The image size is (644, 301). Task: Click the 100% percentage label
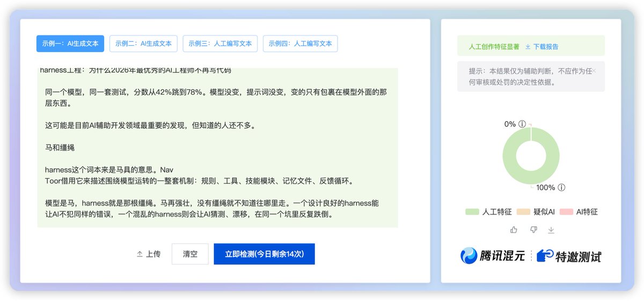point(546,188)
